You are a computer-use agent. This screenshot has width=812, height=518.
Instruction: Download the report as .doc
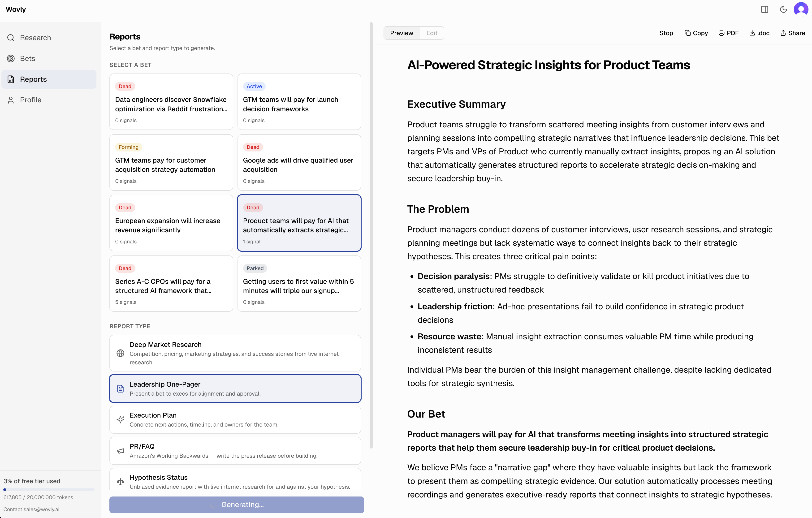[x=759, y=33]
